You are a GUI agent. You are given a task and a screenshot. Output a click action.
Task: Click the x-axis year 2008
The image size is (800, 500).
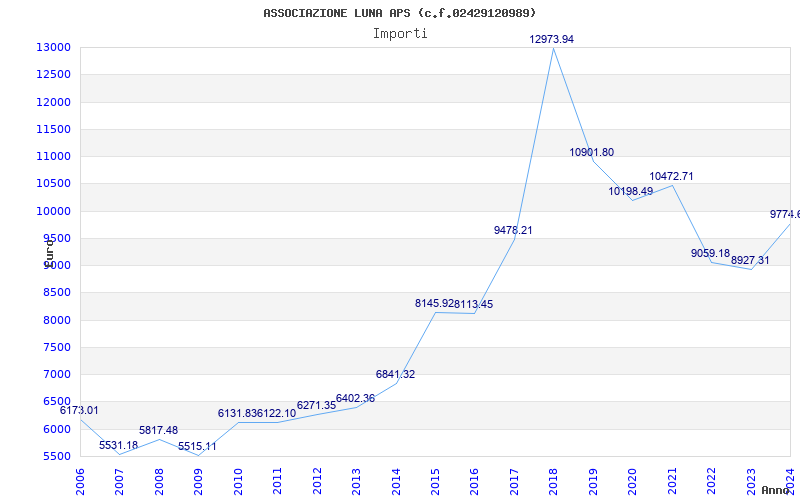[x=159, y=482]
